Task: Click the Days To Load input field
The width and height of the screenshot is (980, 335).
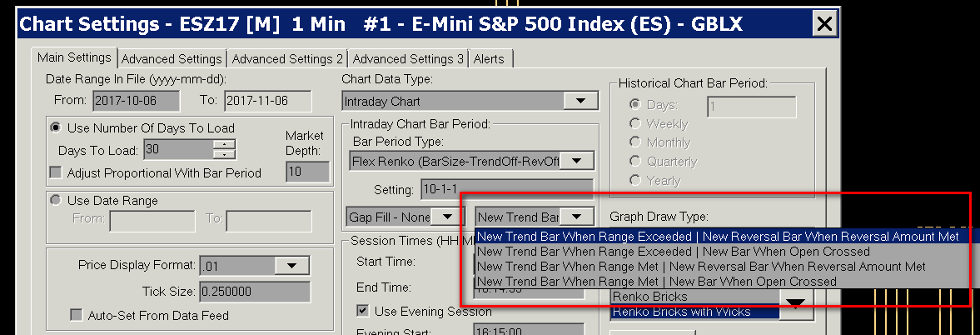Action: pyautogui.click(x=178, y=150)
